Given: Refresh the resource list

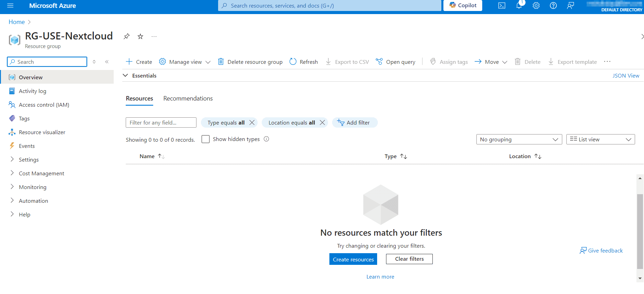Looking at the screenshot, I should click(x=304, y=62).
